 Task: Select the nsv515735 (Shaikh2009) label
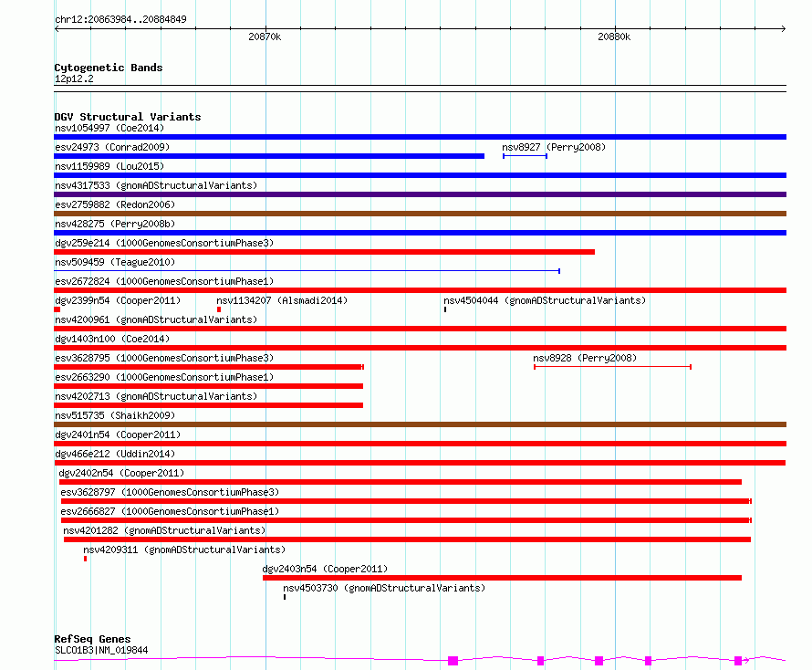115,415
